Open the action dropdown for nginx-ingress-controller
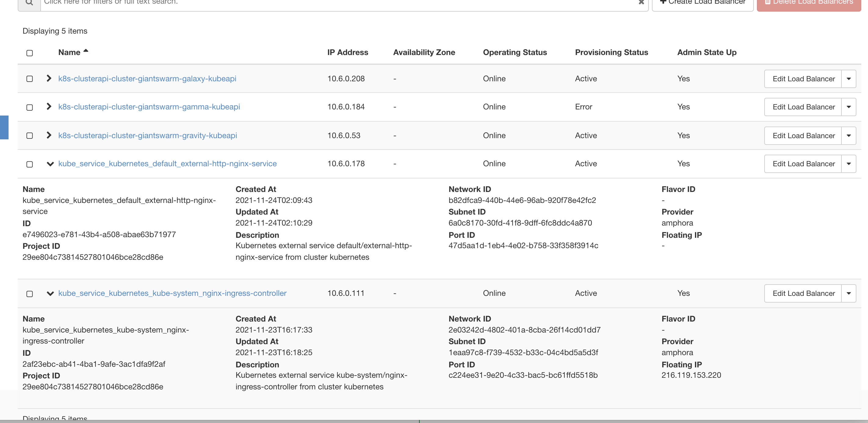Image resolution: width=868 pixels, height=423 pixels. coord(849,293)
